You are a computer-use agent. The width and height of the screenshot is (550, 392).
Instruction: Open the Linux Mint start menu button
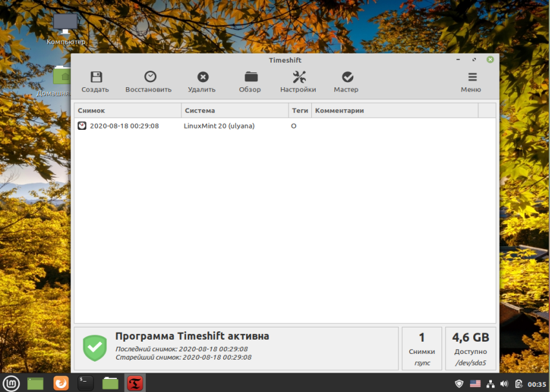(x=11, y=383)
